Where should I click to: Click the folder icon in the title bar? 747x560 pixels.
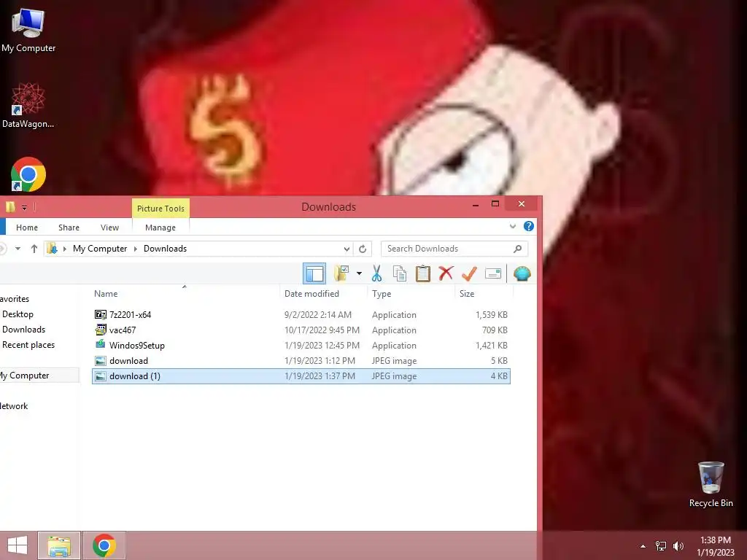10,206
